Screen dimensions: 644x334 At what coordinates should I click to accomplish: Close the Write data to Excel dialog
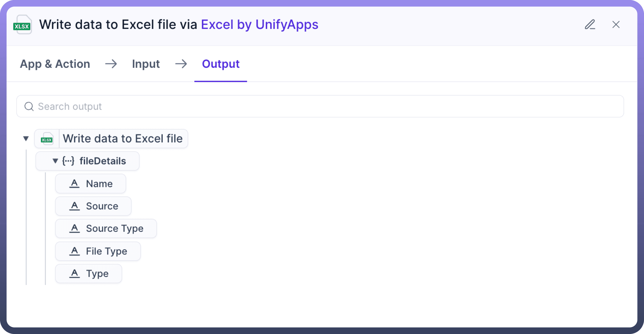[x=616, y=25]
